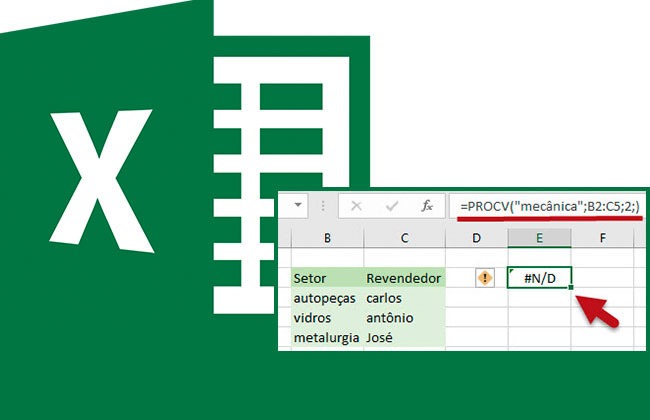Select column D header

[477, 238]
